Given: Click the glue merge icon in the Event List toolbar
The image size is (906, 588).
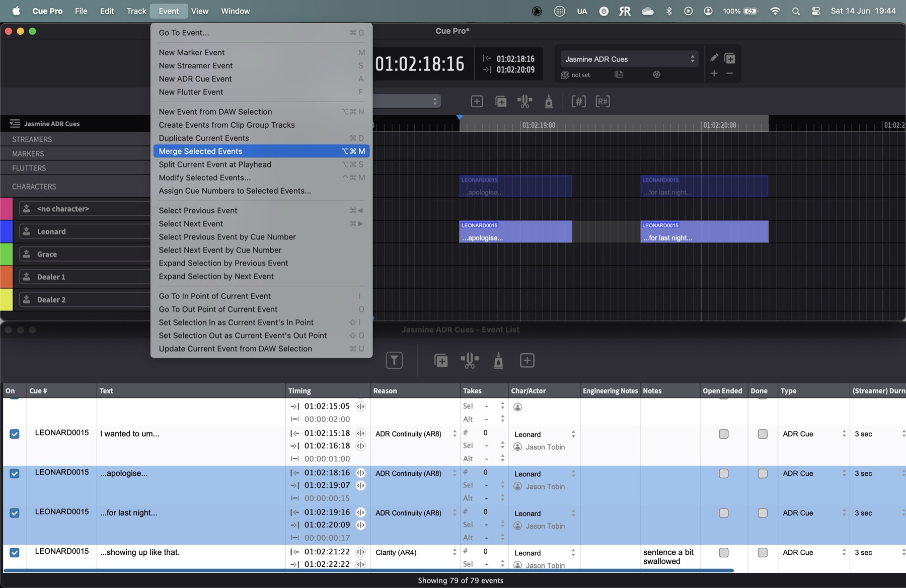Looking at the screenshot, I should pos(498,361).
